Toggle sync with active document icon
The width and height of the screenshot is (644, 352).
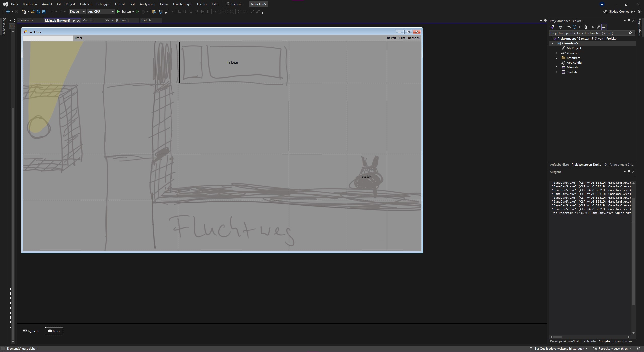pos(569,27)
